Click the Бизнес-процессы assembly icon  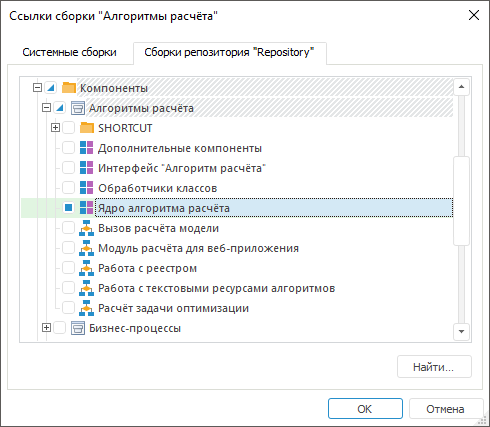pyautogui.click(x=78, y=328)
